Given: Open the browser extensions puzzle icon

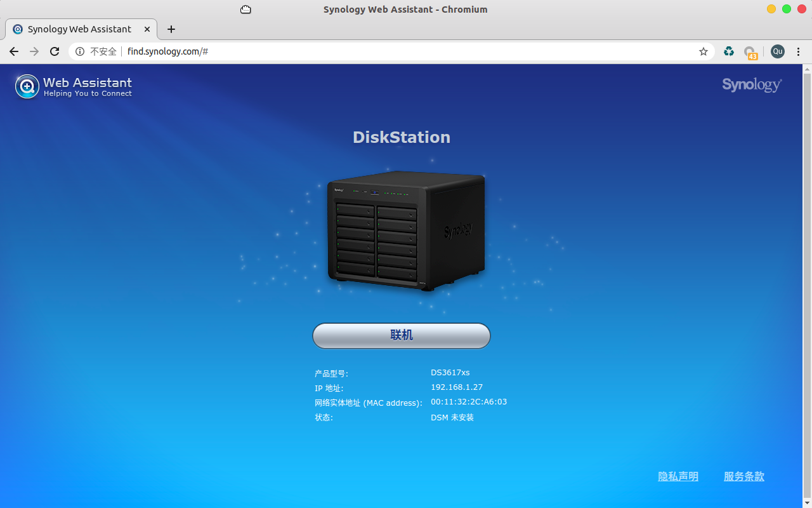Looking at the screenshot, I should (x=728, y=51).
